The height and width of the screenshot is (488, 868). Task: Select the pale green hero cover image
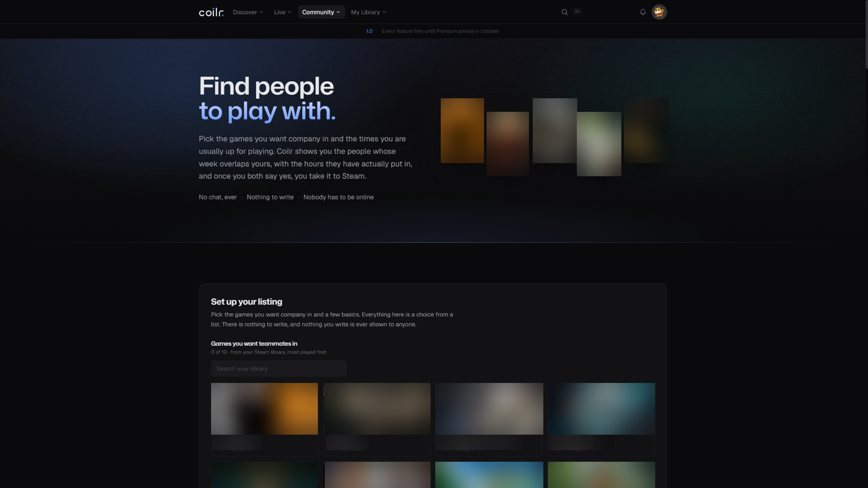(599, 144)
